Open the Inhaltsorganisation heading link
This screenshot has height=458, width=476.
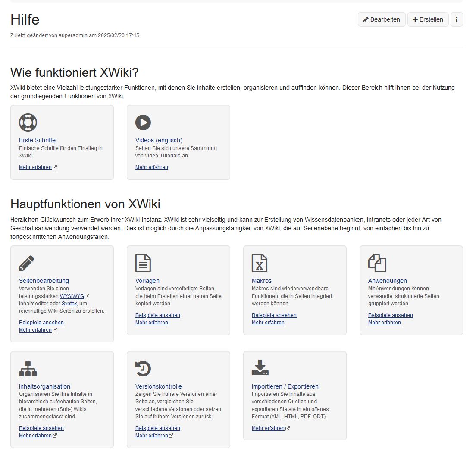[x=44, y=387]
